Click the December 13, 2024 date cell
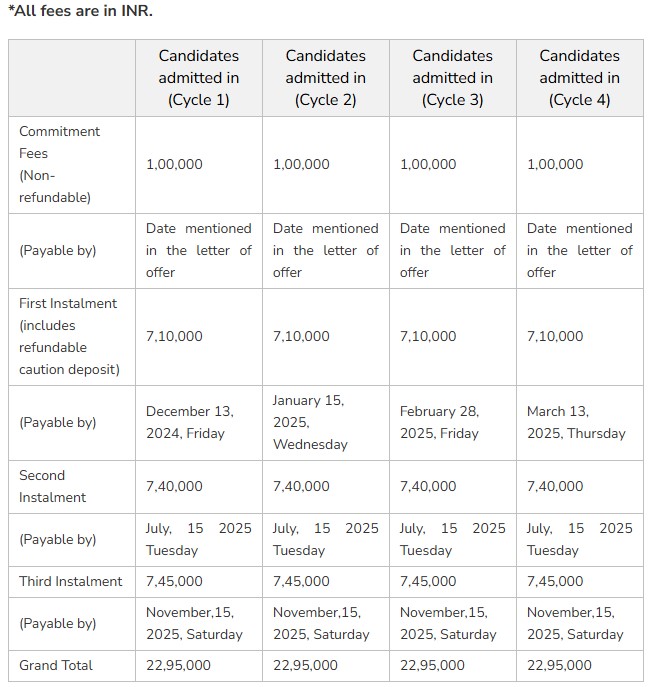Viewport: 653px width, 687px height. tap(190, 422)
